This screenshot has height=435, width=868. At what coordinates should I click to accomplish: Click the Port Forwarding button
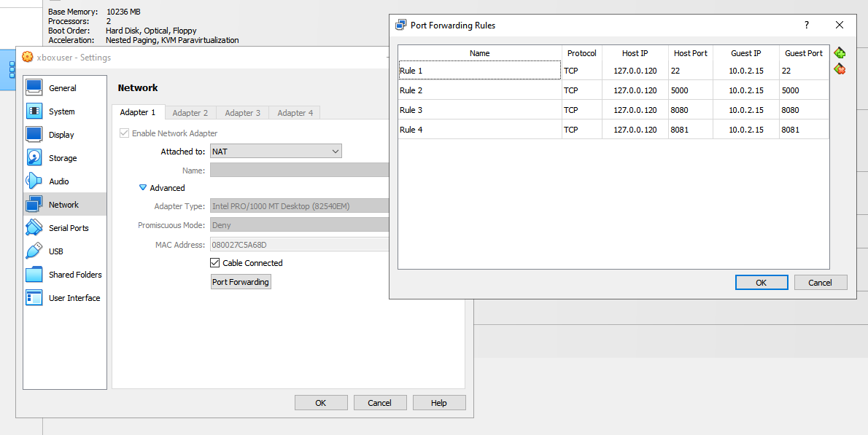[x=240, y=282]
